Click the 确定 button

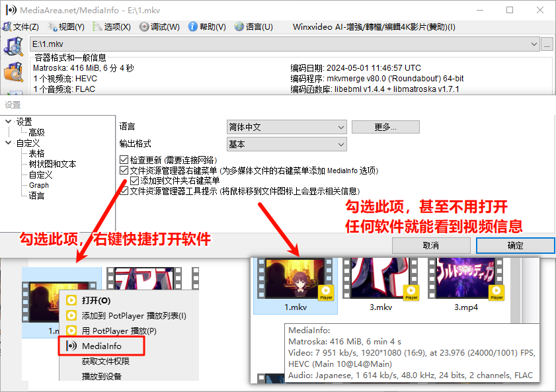pos(515,245)
